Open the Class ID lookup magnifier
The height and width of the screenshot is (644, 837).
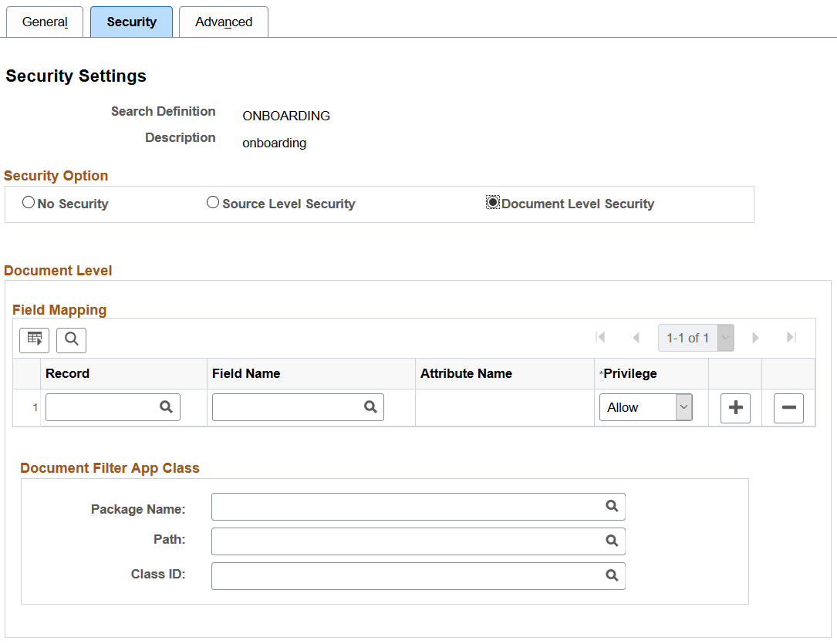coord(612,575)
